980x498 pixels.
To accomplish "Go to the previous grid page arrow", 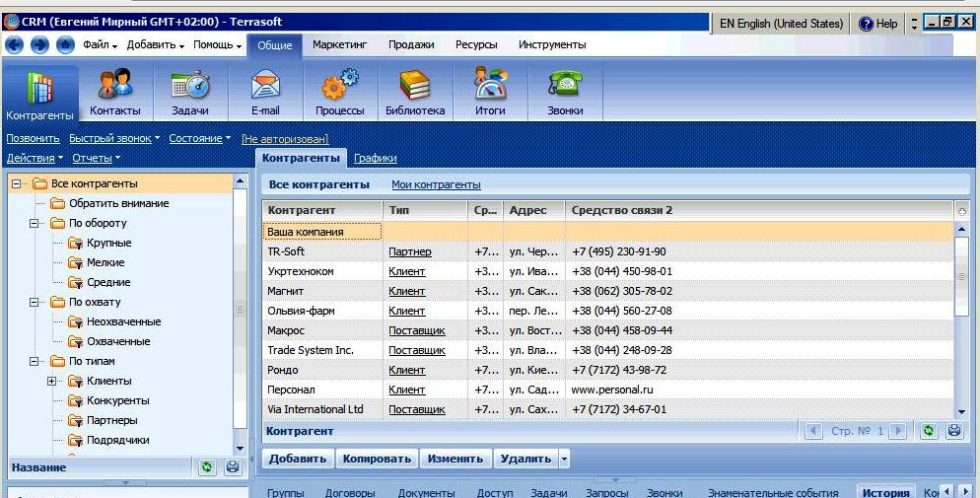I will pyautogui.click(x=813, y=431).
